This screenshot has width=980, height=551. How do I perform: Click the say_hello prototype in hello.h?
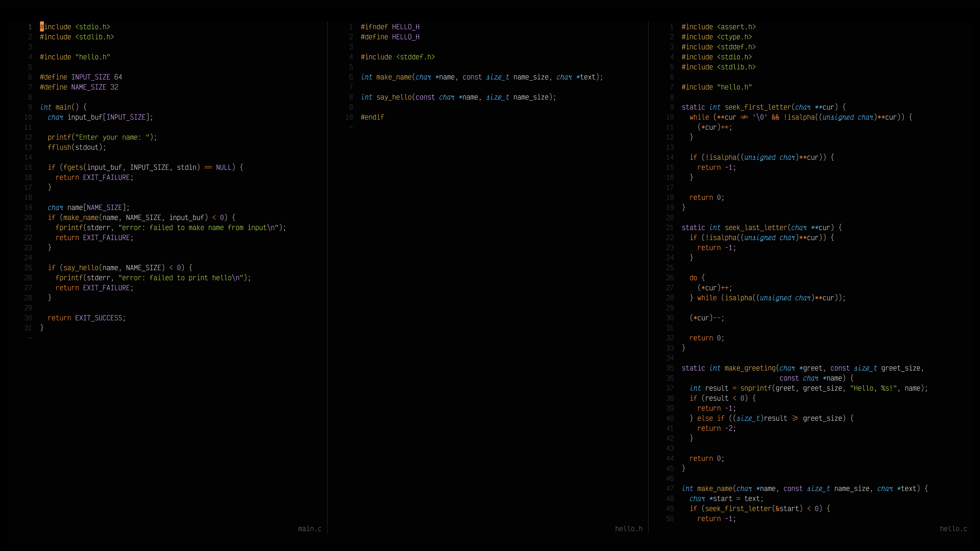click(459, 97)
